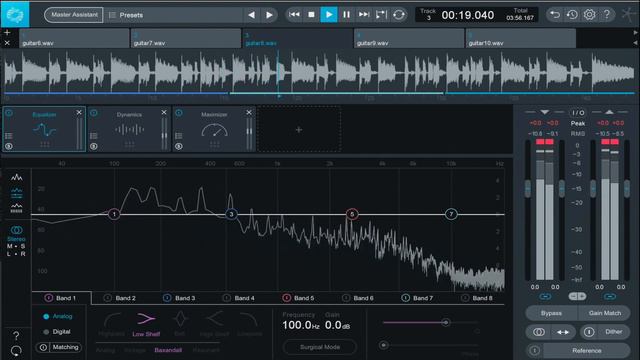Toggle loop playback
The height and width of the screenshot is (360, 640).
point(399,15)
